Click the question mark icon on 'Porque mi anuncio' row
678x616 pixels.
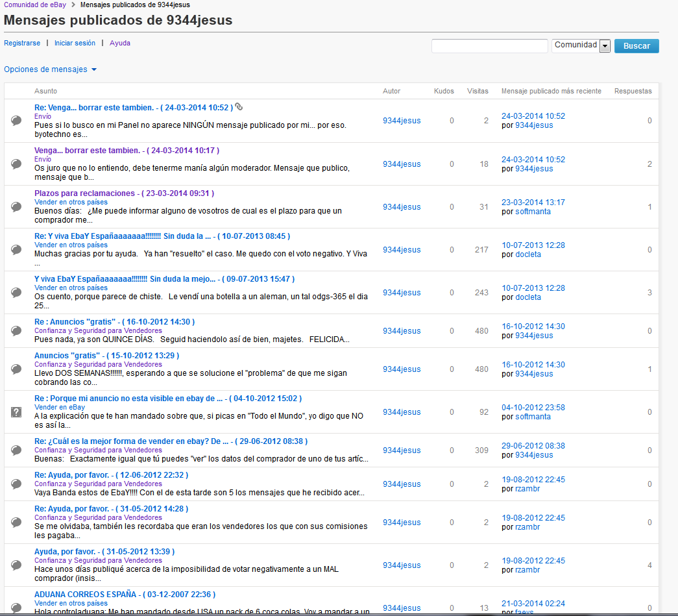(x=17, y=412)
